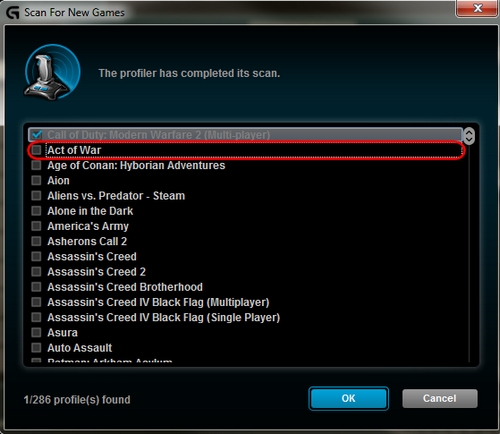Check the Asura checkbox

(x=36, y=333)
